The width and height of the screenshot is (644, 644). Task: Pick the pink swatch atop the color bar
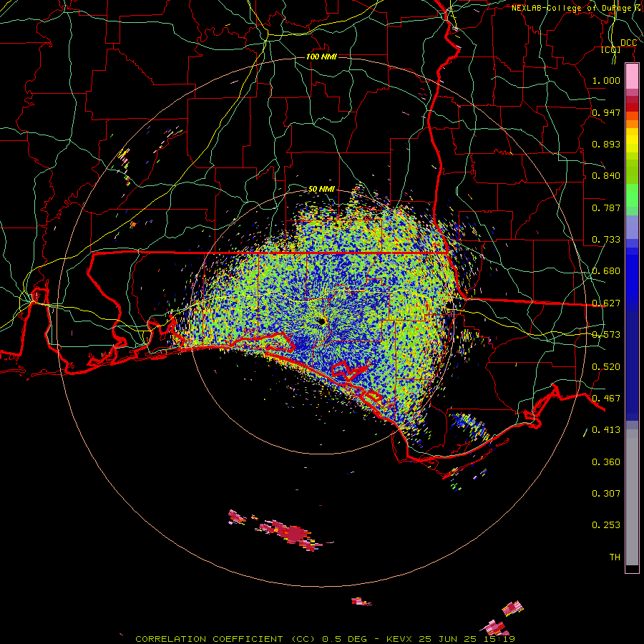(632, 77)
